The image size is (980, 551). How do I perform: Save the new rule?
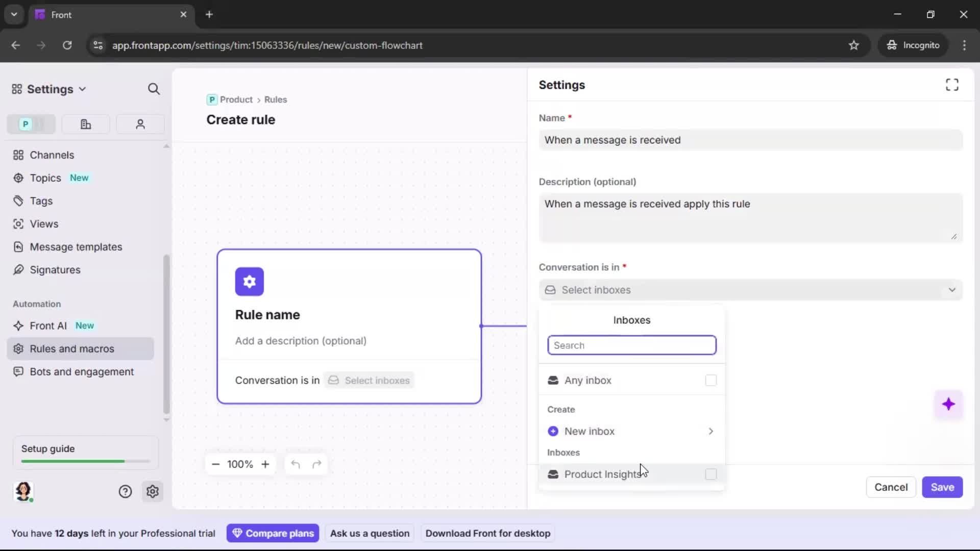coord(942,487)
